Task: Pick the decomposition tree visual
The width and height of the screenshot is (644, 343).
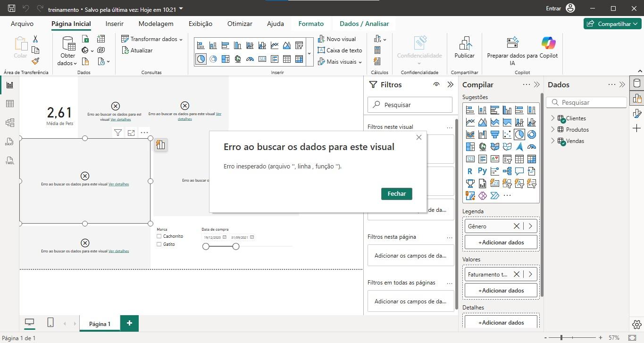Action: [x=507, y=171]
